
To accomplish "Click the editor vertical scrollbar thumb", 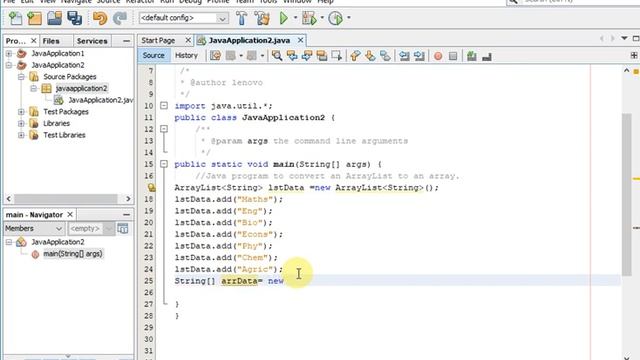I will (x=627, y=195).
